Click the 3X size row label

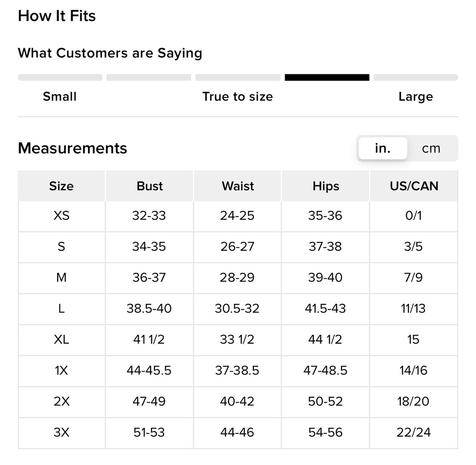pos(61,432)
